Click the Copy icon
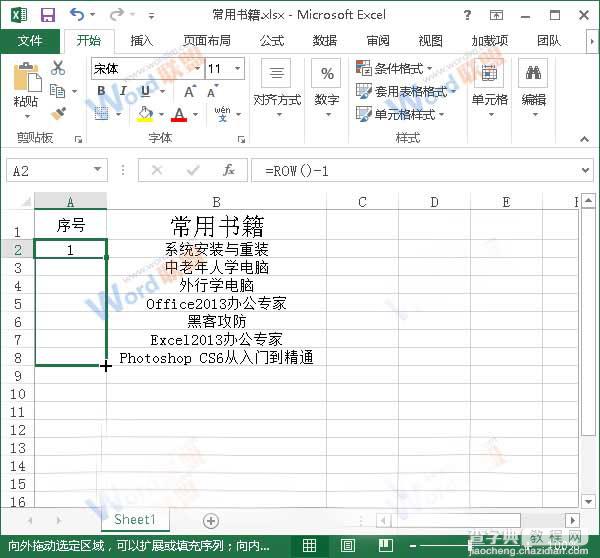600x558 pixels. 58,91
